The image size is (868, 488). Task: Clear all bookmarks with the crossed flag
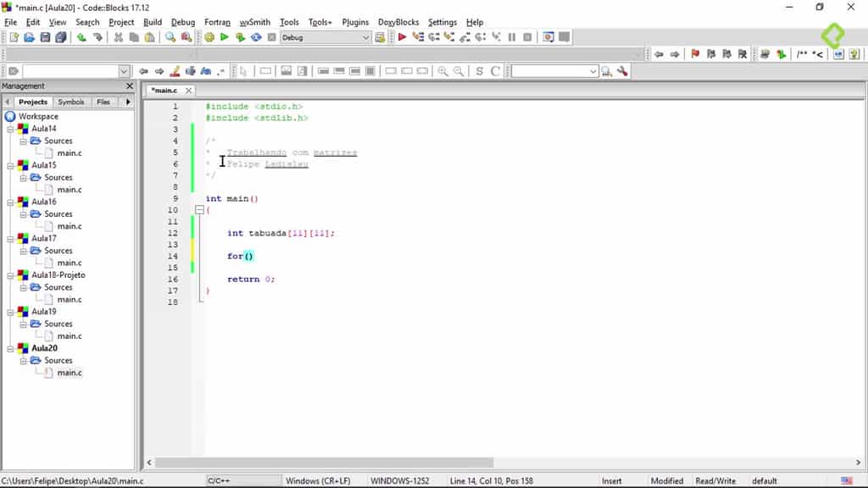coord(743,54)
